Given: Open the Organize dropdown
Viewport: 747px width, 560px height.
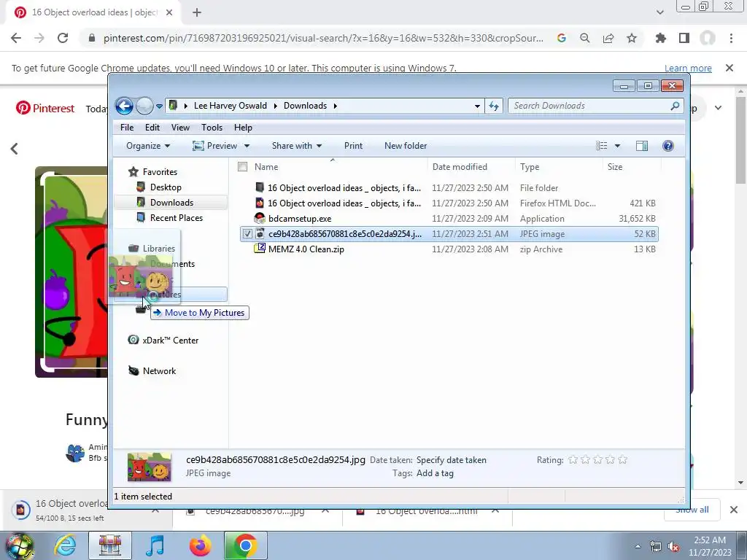Looking at the screenshot, I should pos(147,146).
